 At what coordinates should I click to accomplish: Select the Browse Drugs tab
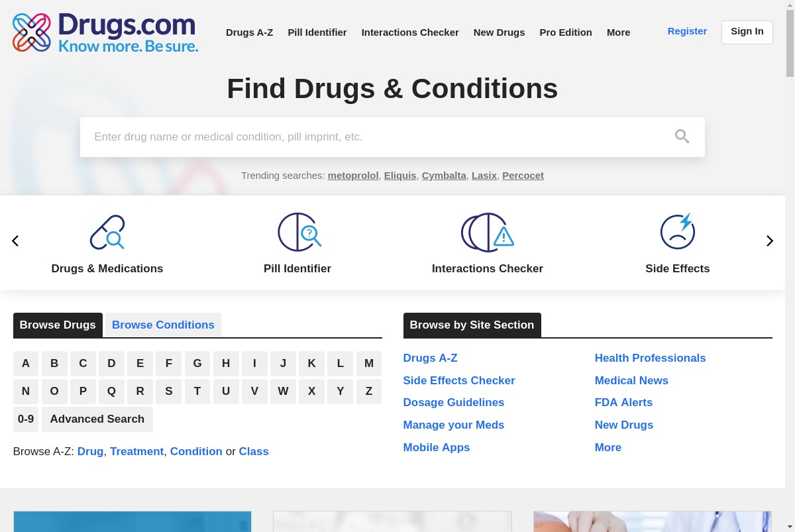58,325
